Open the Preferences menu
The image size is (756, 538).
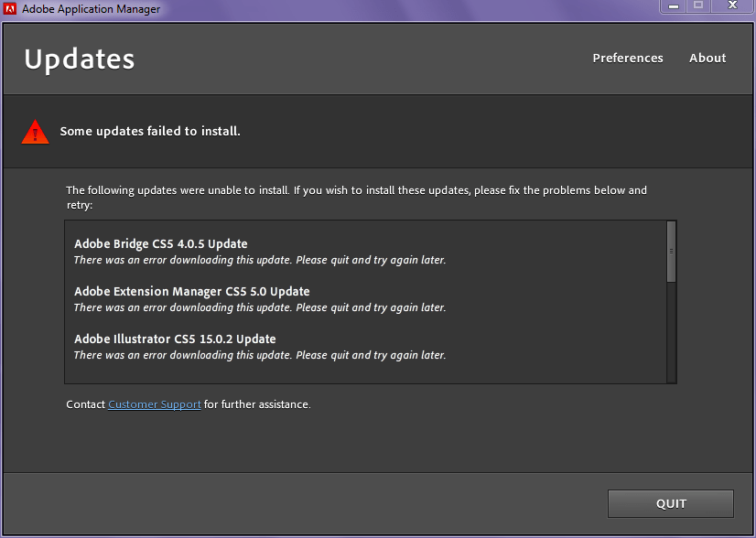click(x=627, y=58)
